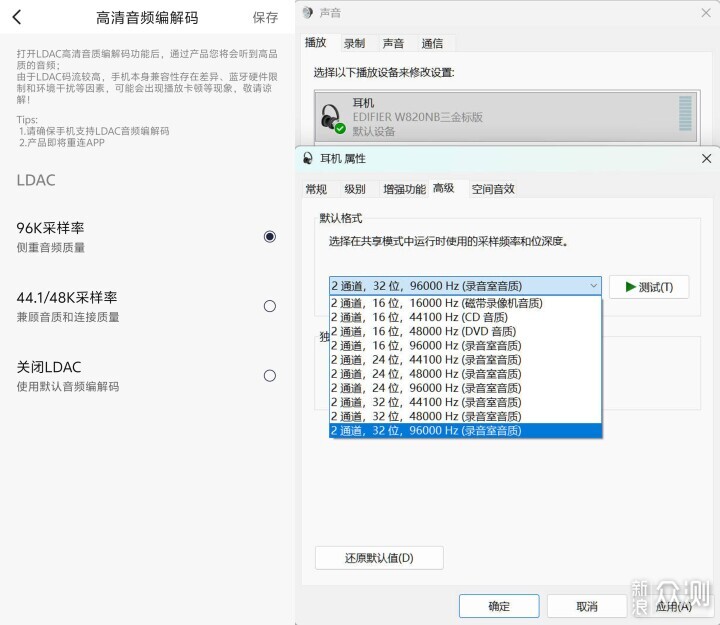Choose 2 通道, 24 位, 96000 Hz format
720x625 pixels.
[x=465, y=388]
